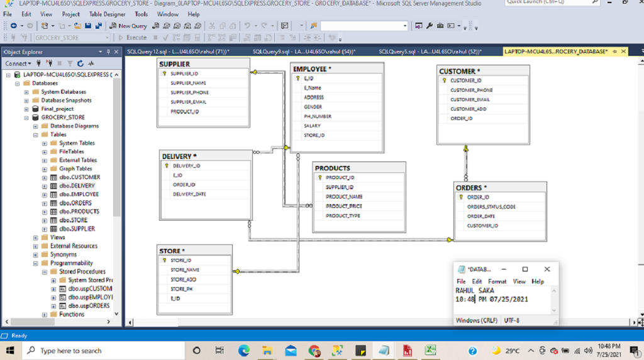Select dbo.EMPLOYEE table in the tree
This screenshot has height=360, width=644.
(x=79, y=195)
